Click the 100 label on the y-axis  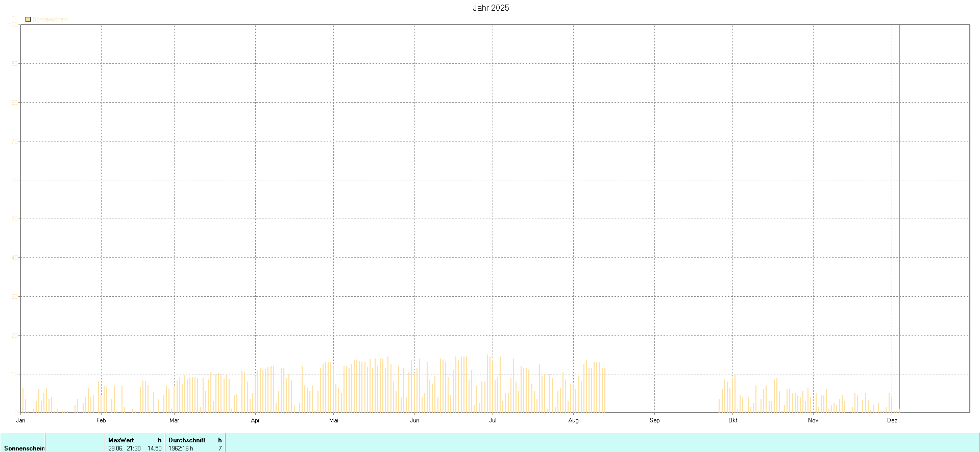[13, 25]
